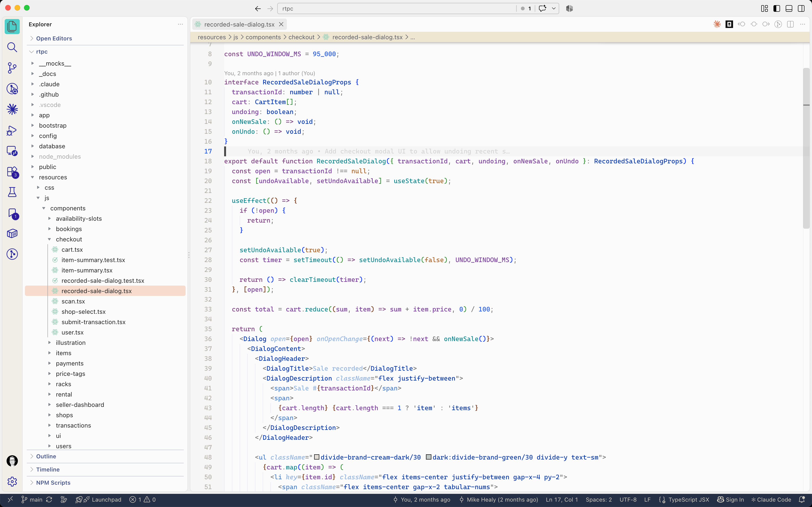Click the LF end-of-line indicator

point(647,500)
